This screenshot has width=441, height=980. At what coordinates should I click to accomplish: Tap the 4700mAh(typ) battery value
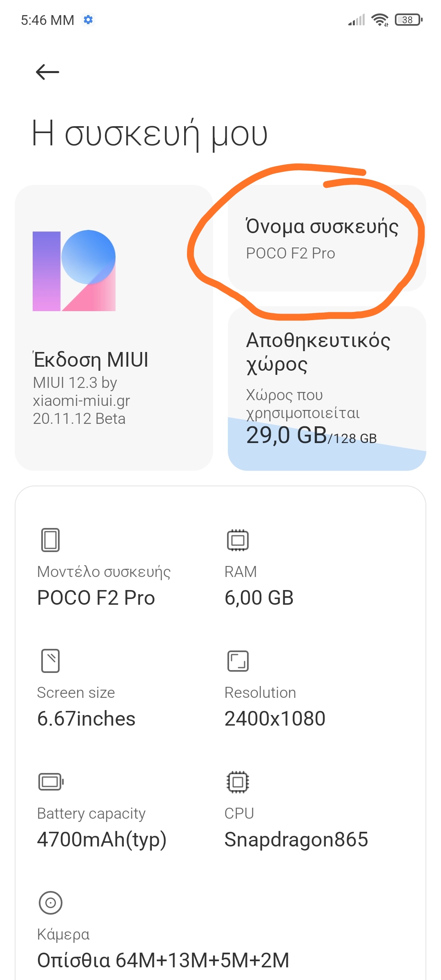coord(102,840)
